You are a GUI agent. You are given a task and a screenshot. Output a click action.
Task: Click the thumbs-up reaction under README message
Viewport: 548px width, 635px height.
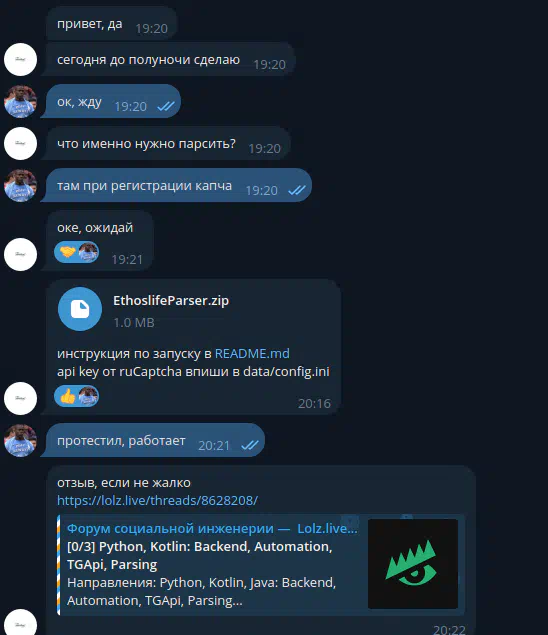point(68,396)
